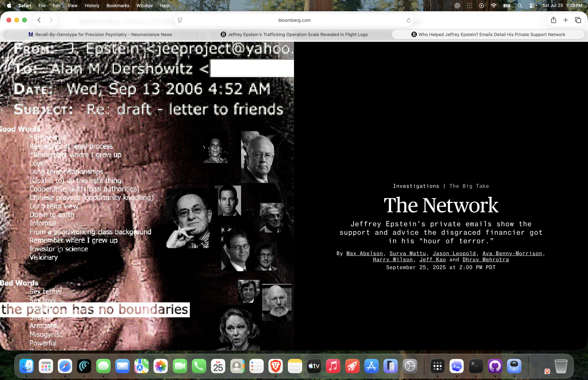
Task: Click the "The Network" headline
Action: pyautogui.click(x=441, y=205)
